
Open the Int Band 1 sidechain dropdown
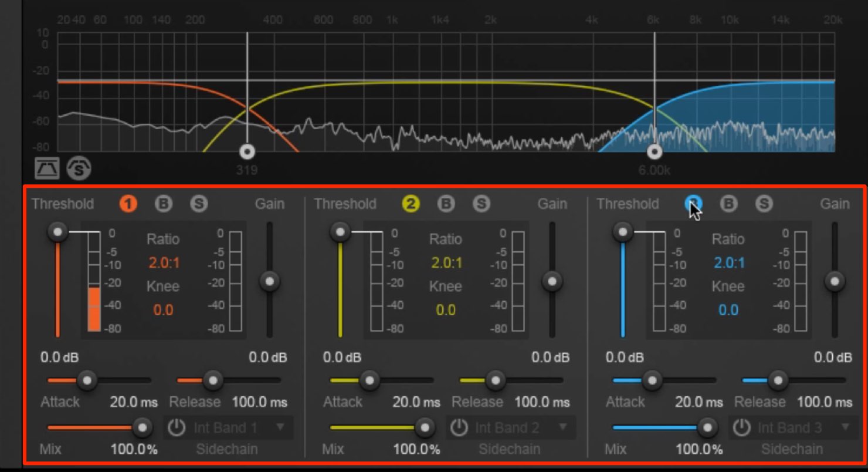(x=240, y=428)
